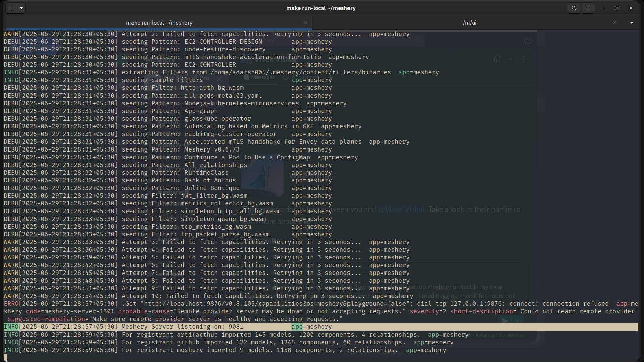The image size is (644, 362).
Task: Click "Accelerated mTLS handshake for Envoy" line
Action: tap(207, 142)
